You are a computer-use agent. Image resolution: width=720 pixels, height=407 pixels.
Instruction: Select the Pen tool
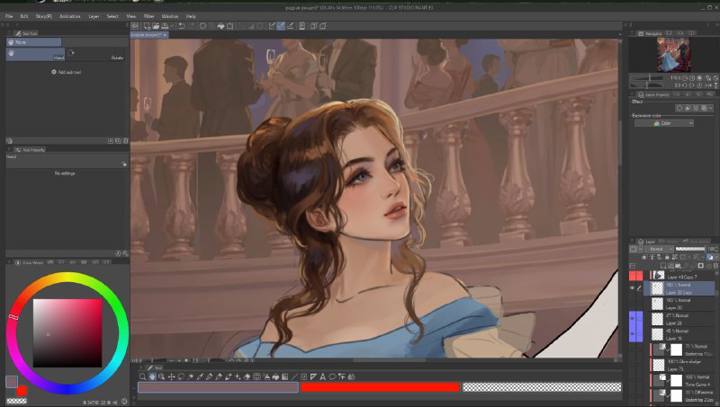209,377
